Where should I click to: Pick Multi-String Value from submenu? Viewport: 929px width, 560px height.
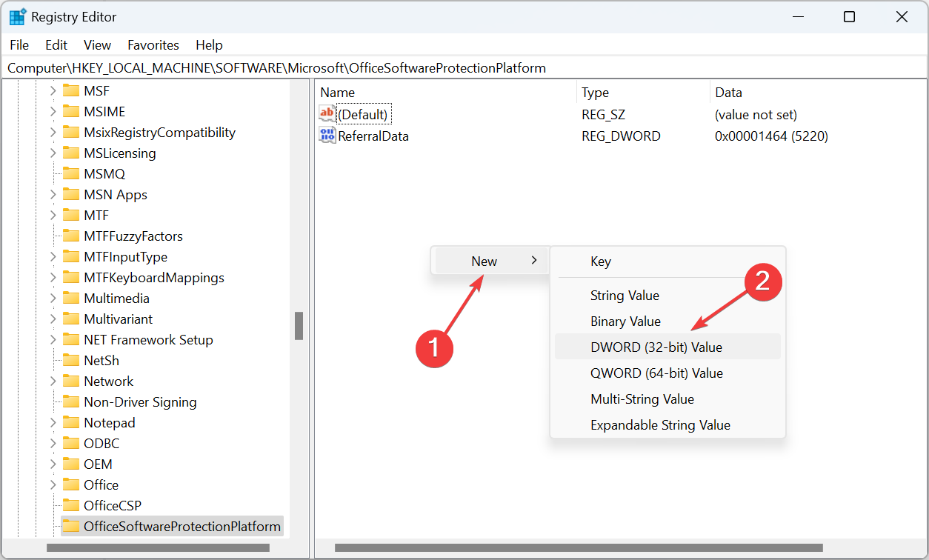coord(667,399)
